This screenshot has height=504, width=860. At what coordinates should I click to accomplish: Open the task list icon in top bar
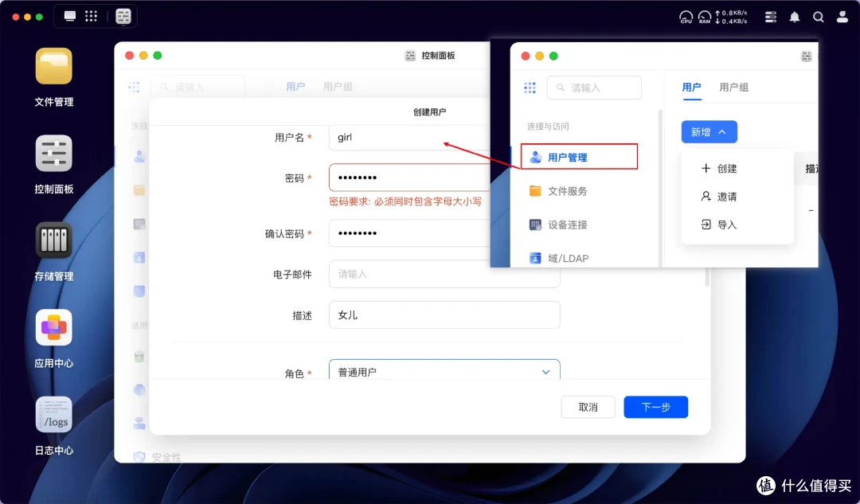771,17
